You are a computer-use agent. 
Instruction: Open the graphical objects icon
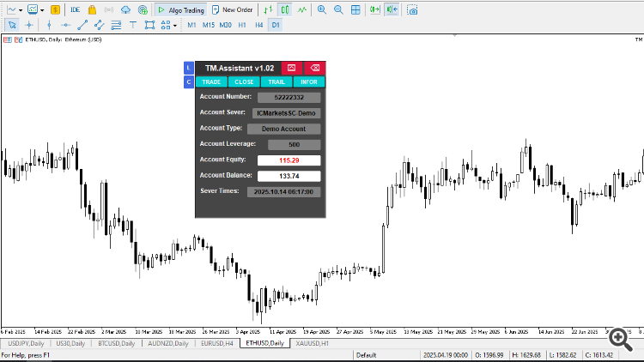click(x=166, y=25)
